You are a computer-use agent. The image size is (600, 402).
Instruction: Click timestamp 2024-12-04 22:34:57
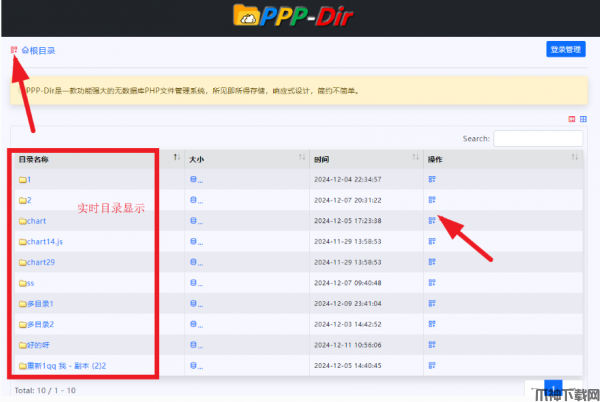[347, 179]
